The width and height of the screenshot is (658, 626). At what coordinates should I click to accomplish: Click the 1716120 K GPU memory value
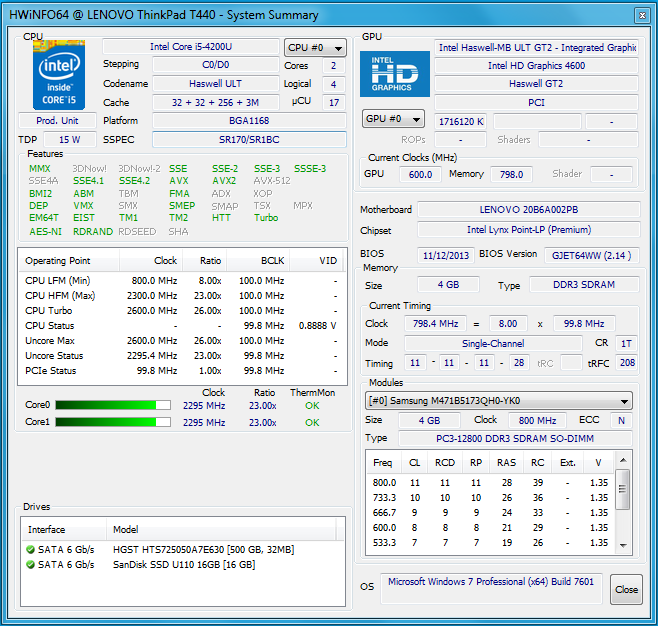tap(461, 122)
